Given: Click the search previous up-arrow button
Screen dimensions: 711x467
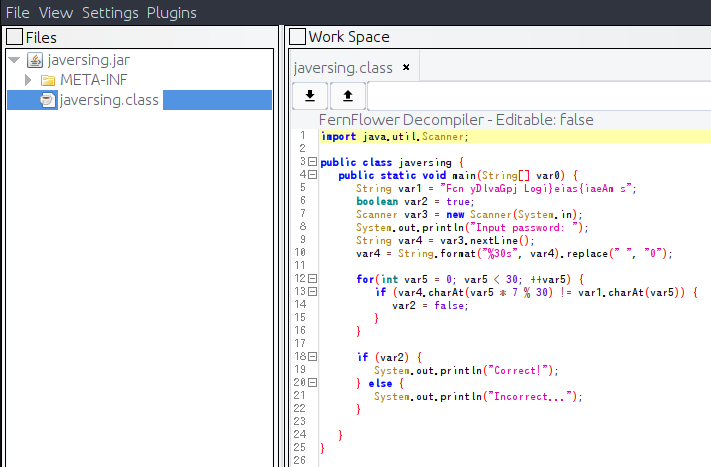Looking at the screenshot, I should click(x=348, y=96).
